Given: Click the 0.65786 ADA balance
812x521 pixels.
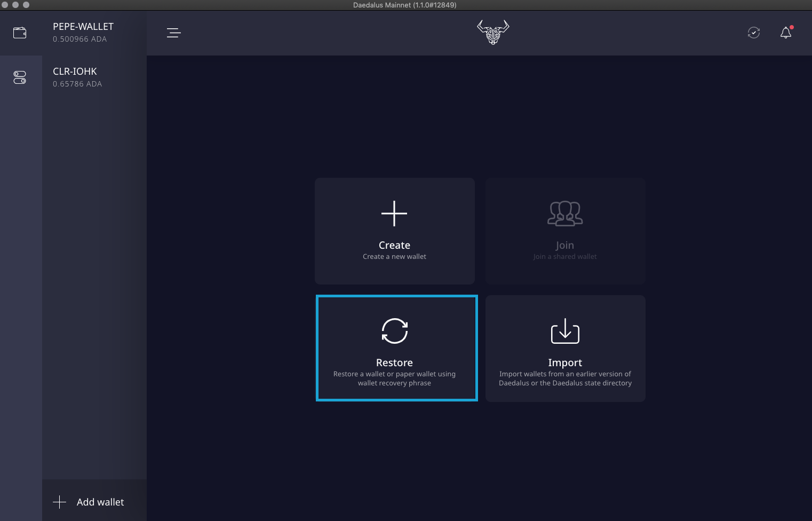Looking at the screenshot, I should click(x=77, y=84).
